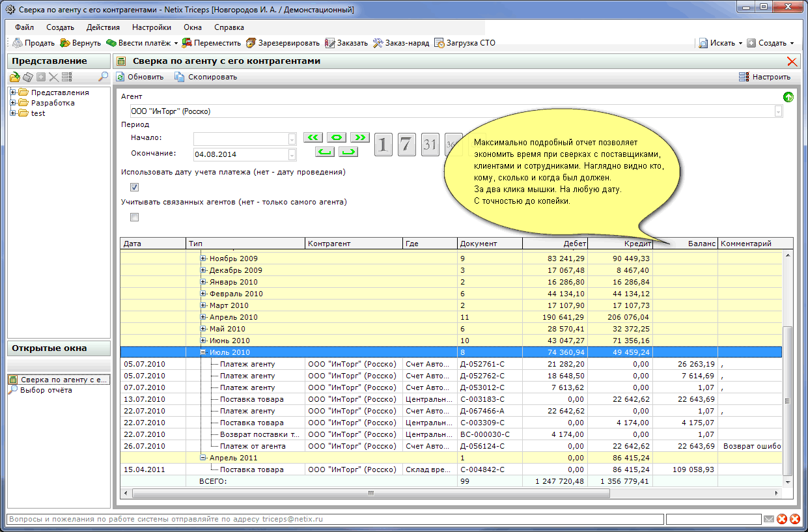
Task: Open the Создать menu in the menu bar
Action: tap(60, 27)
